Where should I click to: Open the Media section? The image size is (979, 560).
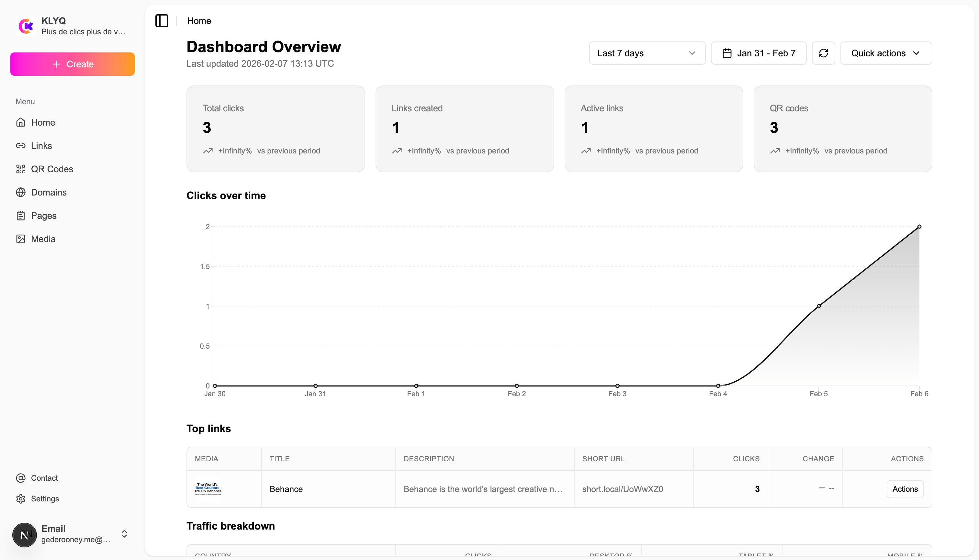pos(43,239)
